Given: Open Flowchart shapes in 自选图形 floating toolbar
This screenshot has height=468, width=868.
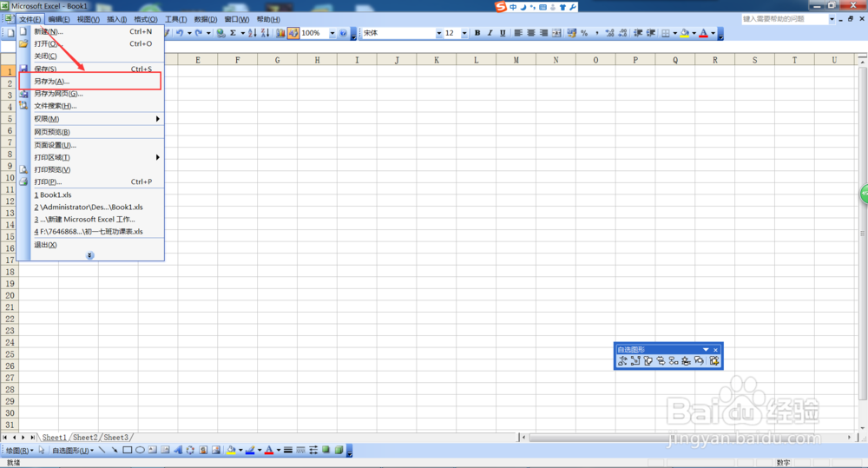Looking at the screenshot, I should 674,360.
